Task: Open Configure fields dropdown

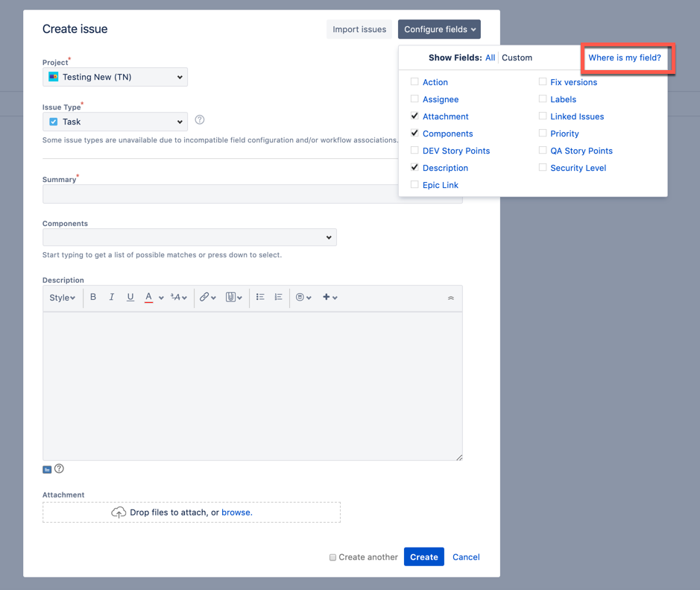Action: pos(439,29)
